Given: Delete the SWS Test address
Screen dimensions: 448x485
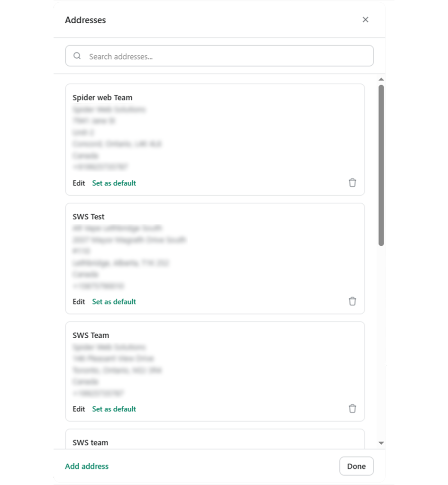Looking at the screenshot, I should 352,301.
